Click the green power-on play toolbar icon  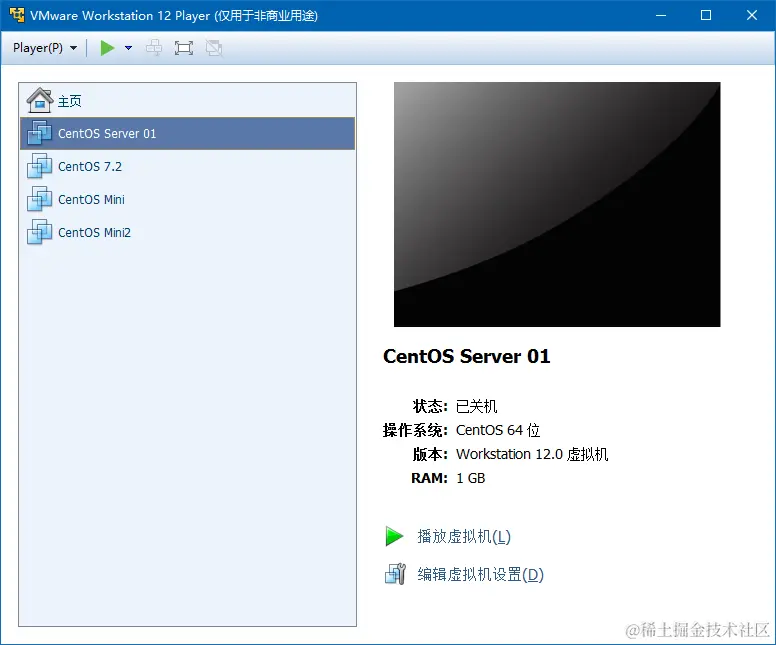107,48
